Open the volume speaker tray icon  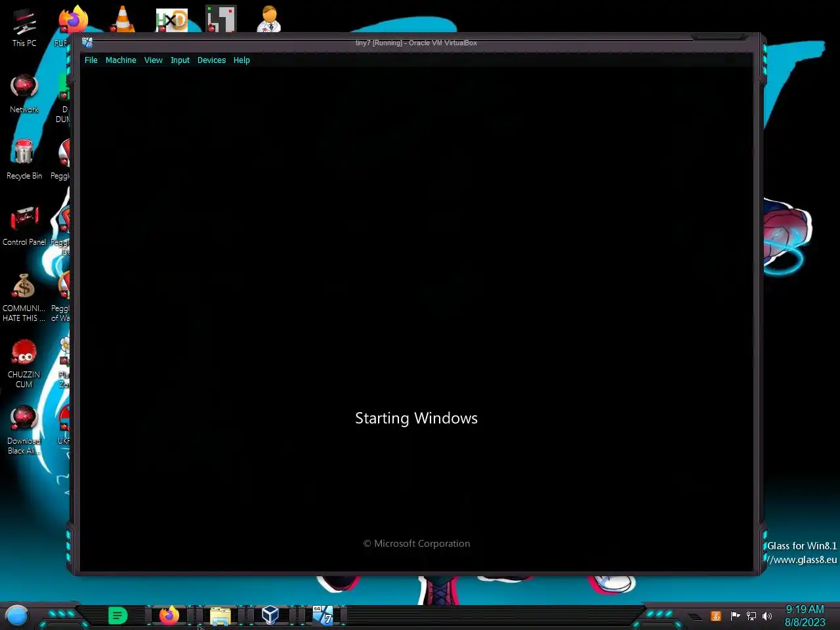point(767,616)
